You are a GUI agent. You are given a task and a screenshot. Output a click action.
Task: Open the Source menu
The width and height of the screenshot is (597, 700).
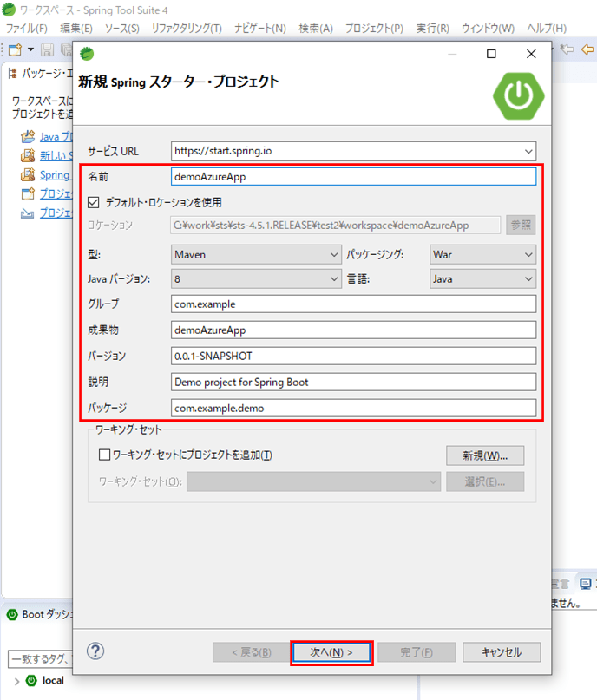tap(121, 29)
